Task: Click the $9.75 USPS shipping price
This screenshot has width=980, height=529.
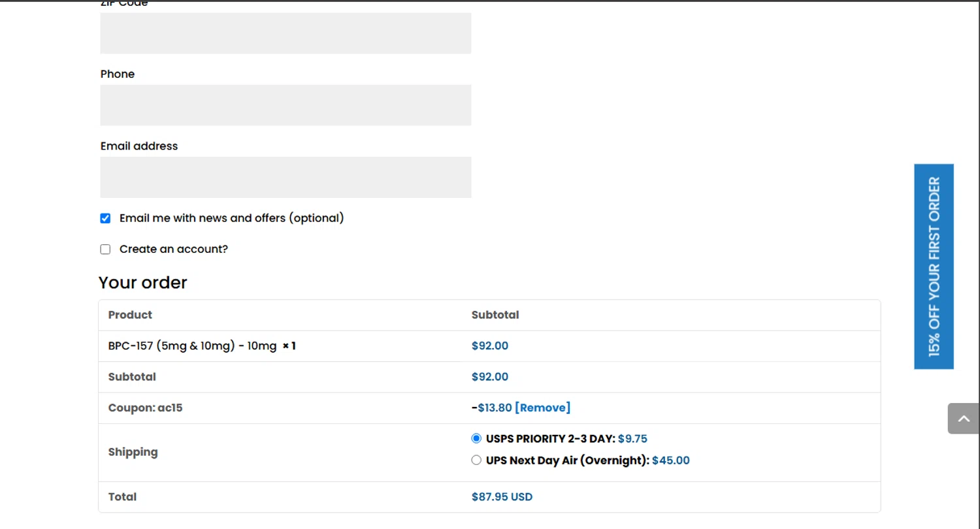Action: tap(632, 439)
